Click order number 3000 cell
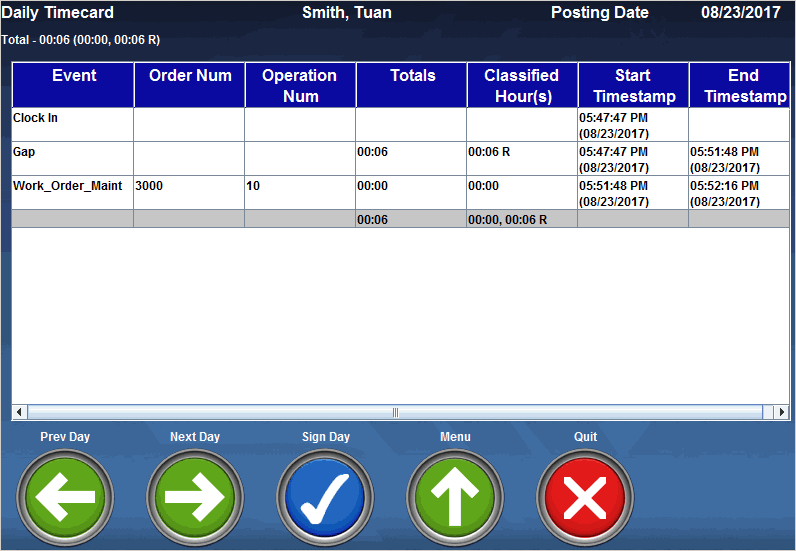Screen dimensions: 796x551 (x=189, y=192)
